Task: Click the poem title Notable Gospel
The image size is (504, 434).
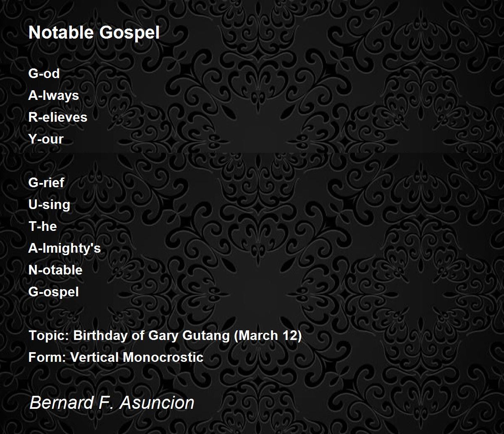Action: click(x=94, y=33)
